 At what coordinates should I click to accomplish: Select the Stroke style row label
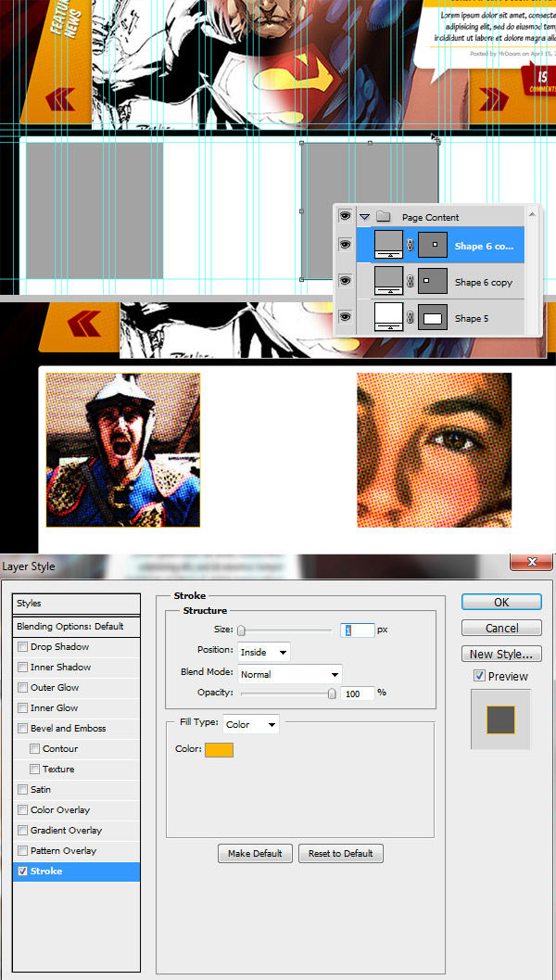tap(46, 872)
